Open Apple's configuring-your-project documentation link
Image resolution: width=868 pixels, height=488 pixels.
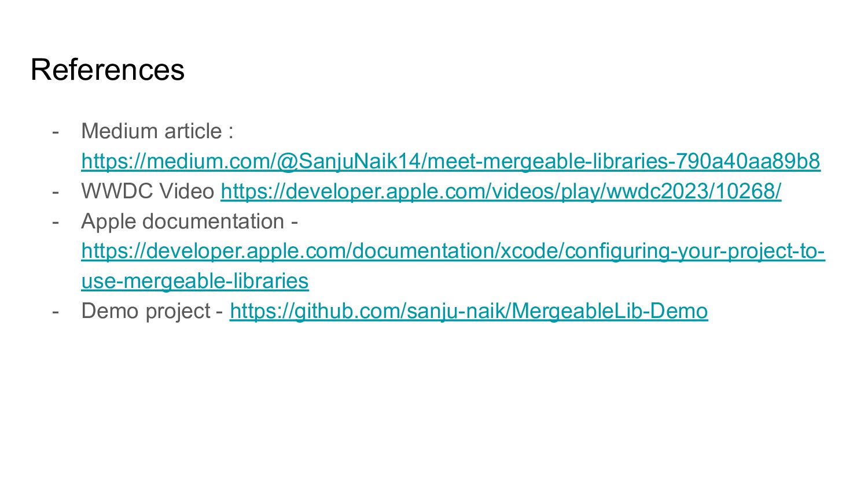pos(453,251)
